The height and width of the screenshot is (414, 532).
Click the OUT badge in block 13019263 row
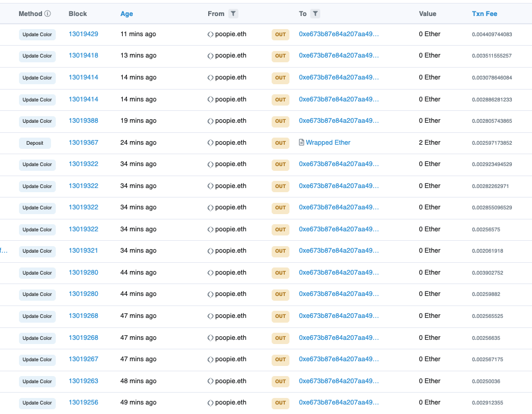[x=281, y=381]
